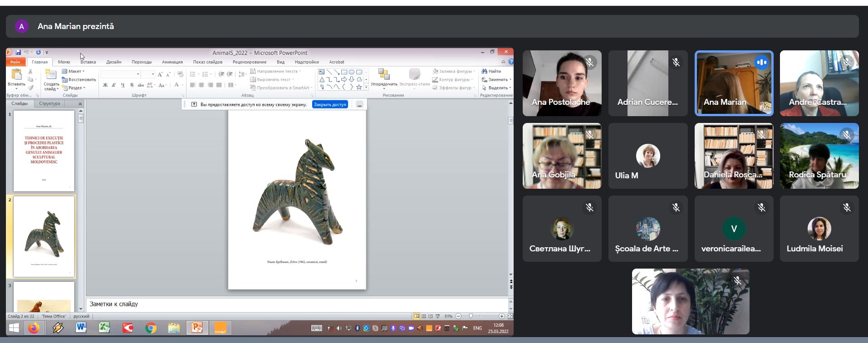Click the zoom slider in status bar
Viewport: 868px width, 343px height.
coord(471,316)
